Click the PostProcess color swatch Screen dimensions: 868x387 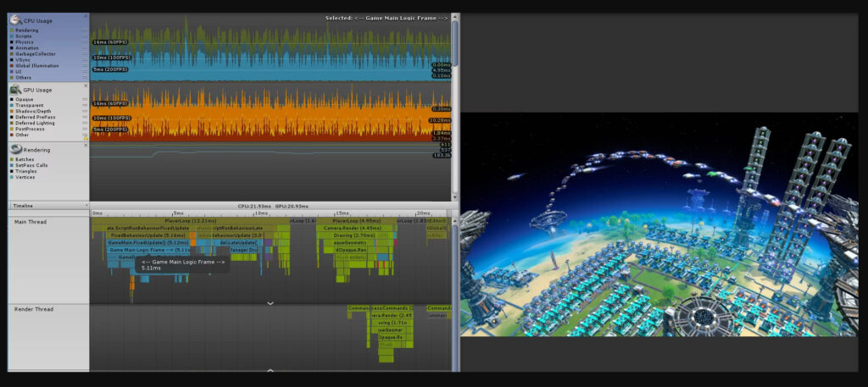point(12,129)
